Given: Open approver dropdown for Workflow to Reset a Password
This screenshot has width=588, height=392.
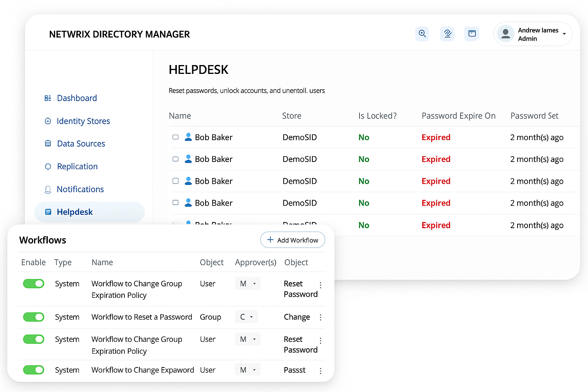Looking at the screenshot, I should [247, 317].
